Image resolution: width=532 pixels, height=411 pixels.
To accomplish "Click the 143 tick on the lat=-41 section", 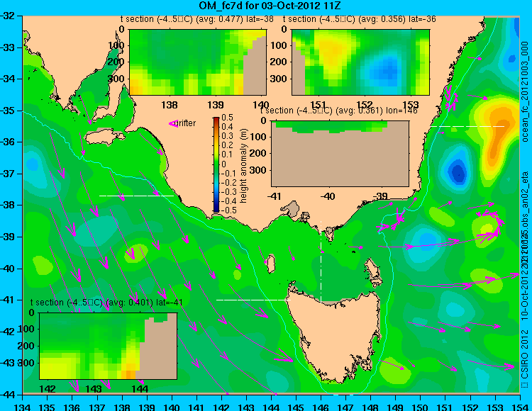I will coord(94,388).
